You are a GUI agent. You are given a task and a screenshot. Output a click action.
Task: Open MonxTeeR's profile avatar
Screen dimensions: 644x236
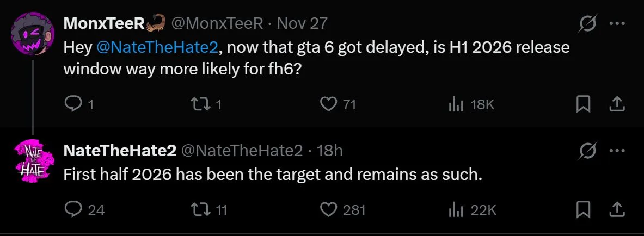33,34
